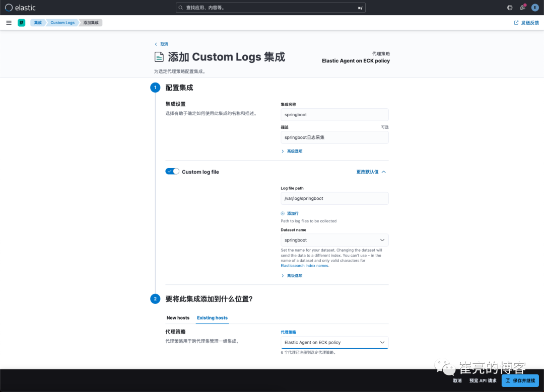This screenshot has height=392, width=544.
Task: Switch to the New hosts tab
Action: tap(178, 318)
